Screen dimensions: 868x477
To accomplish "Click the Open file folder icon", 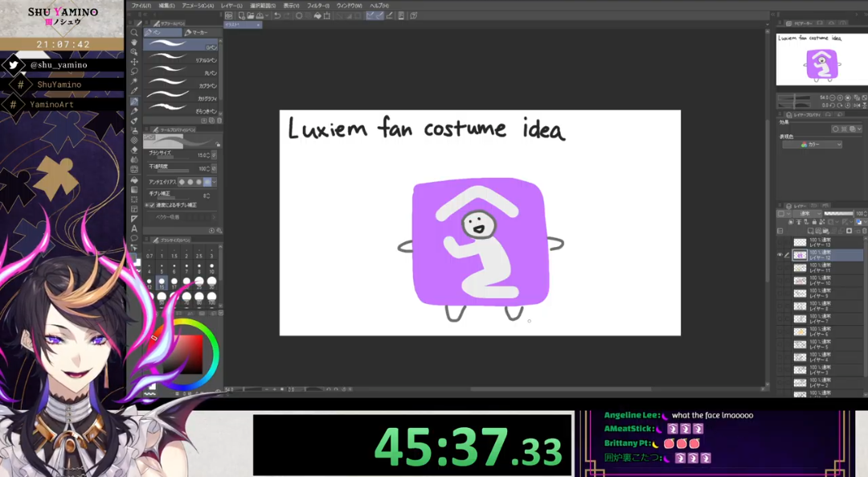I will 251,15.
